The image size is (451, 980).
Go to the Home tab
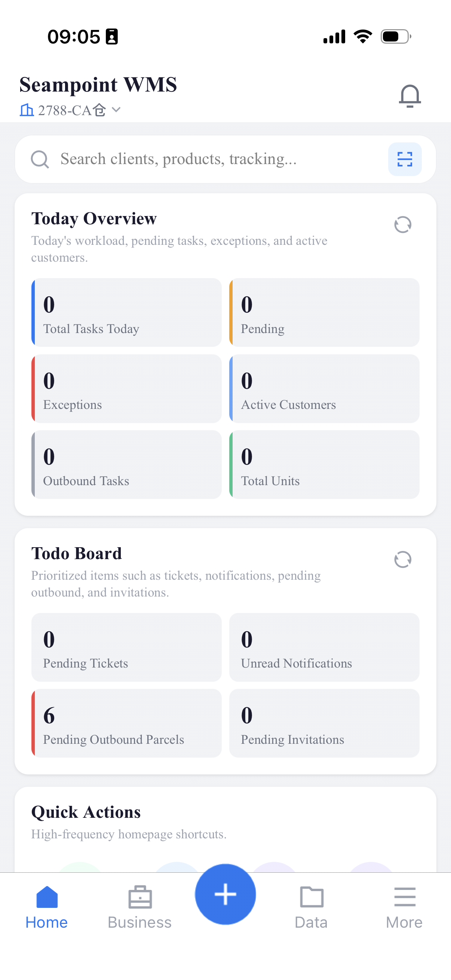[47, 907]
